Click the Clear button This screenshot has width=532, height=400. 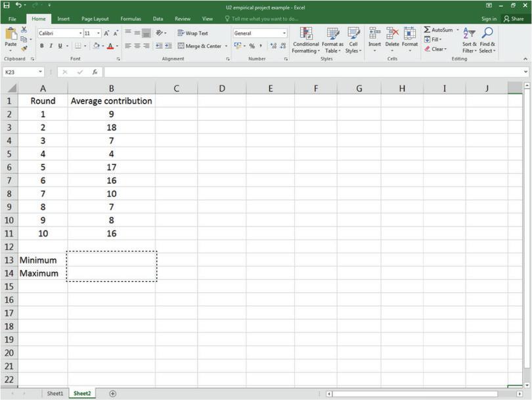point(435,49)
